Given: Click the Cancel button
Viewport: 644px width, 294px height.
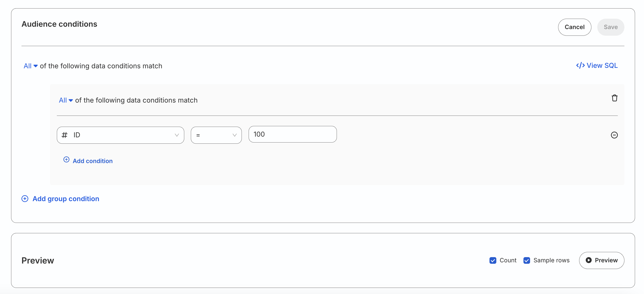Looking at the screenshot, I should tap(574, 27).
